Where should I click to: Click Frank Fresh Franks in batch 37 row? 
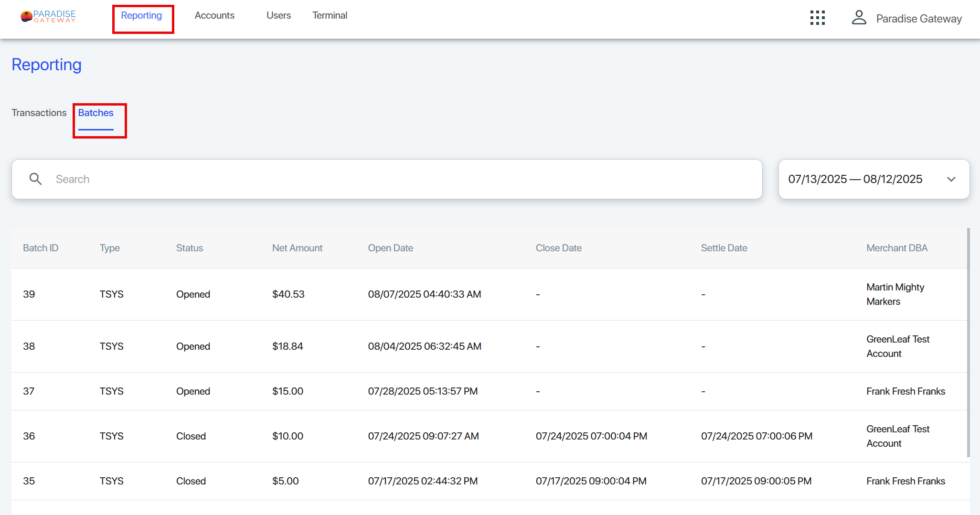(x=905, y=391)
